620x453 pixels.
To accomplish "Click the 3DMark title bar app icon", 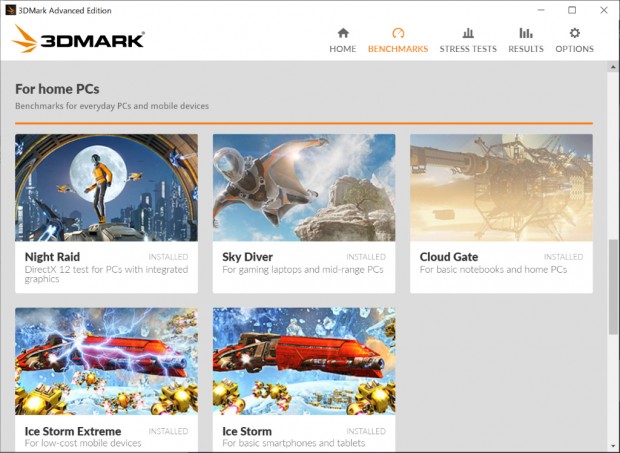I will click(10, 10).
